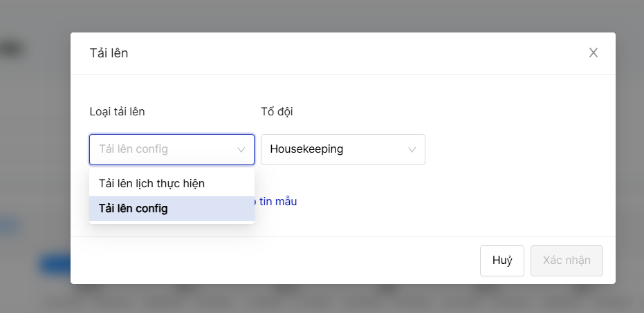This screenshot has width=644, height=313.
Task: Click the Xác nhận confirm button
Action: (567, 260)
